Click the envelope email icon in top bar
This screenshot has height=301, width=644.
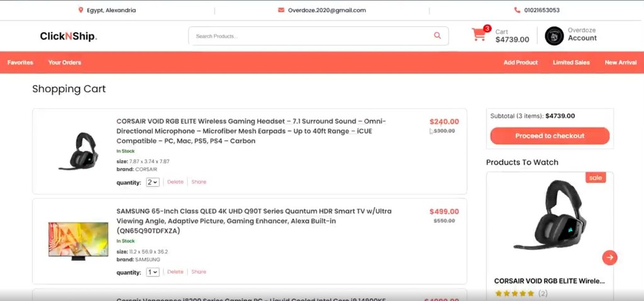[x=281, y=10]
